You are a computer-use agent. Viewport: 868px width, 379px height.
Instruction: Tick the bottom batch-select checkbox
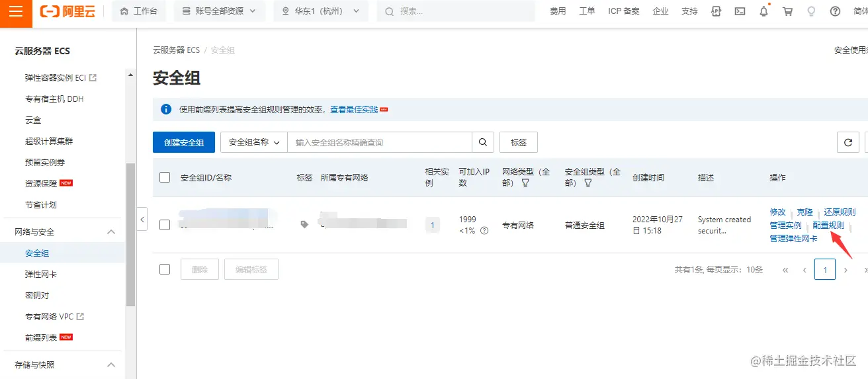[165, 269]
